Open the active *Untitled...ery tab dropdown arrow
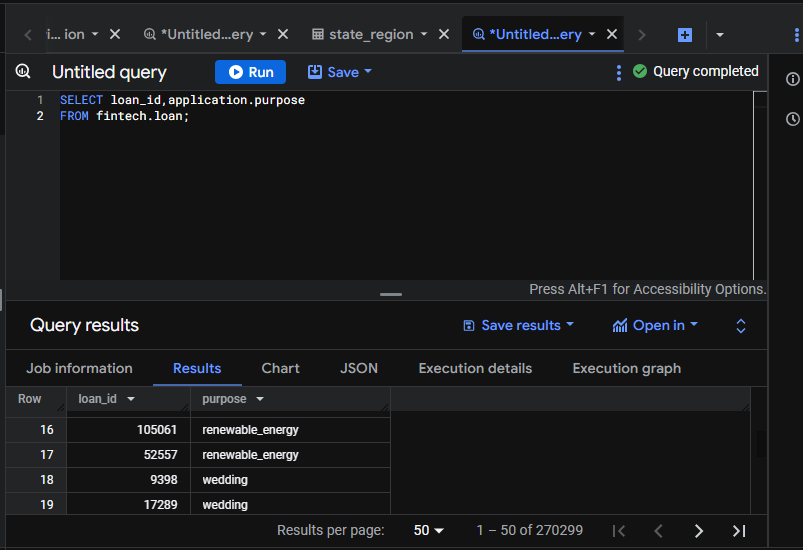803x550 pixels. [592, 34]
